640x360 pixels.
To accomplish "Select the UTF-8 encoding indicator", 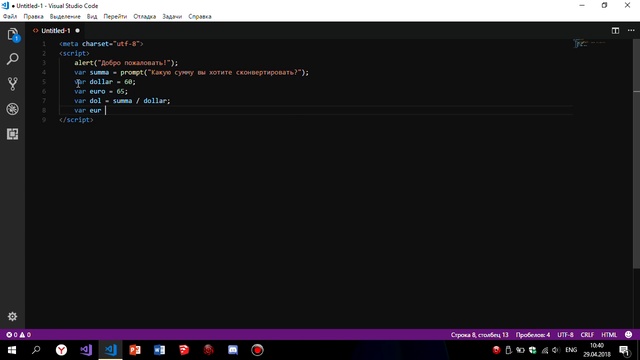I will (x=565, y=335).
